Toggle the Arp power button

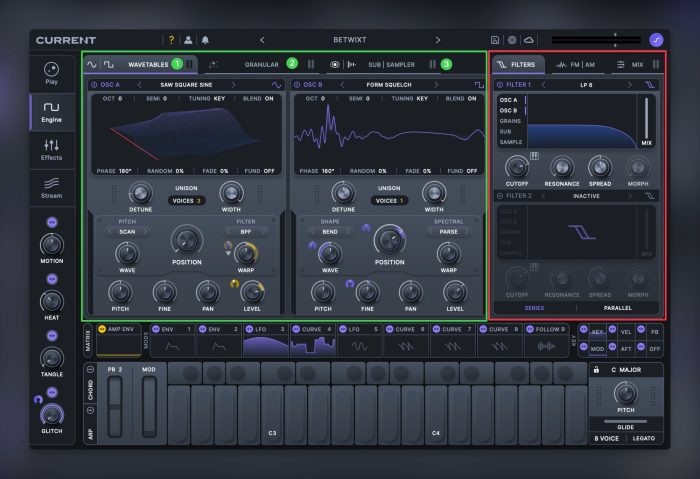click(x=90, y=410)
